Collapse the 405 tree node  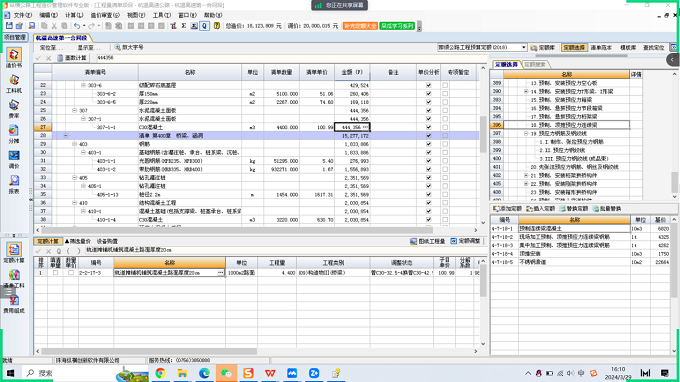coord(74,178)
